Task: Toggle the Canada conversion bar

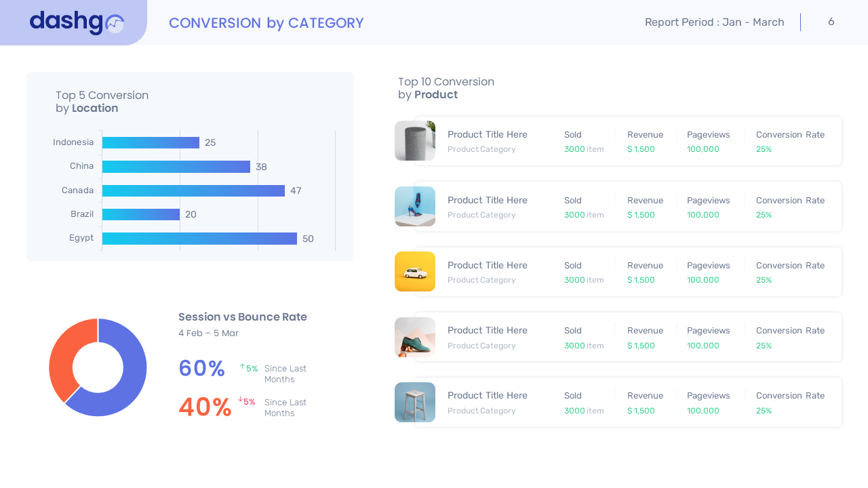Action: [x=193, y=190]
